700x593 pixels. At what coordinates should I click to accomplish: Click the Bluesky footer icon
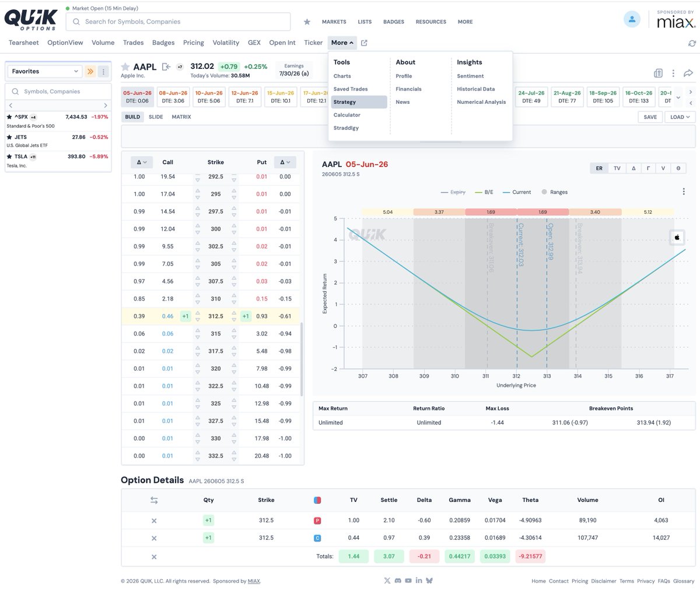click(429, 580)
